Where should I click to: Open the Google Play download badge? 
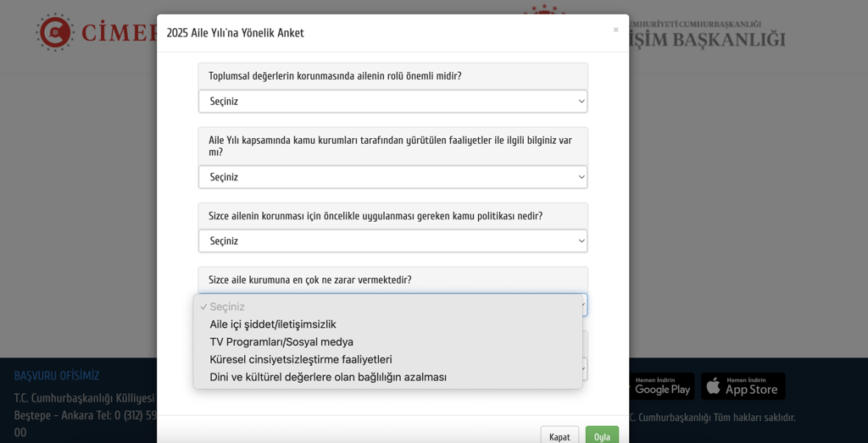tap(663, 386)
